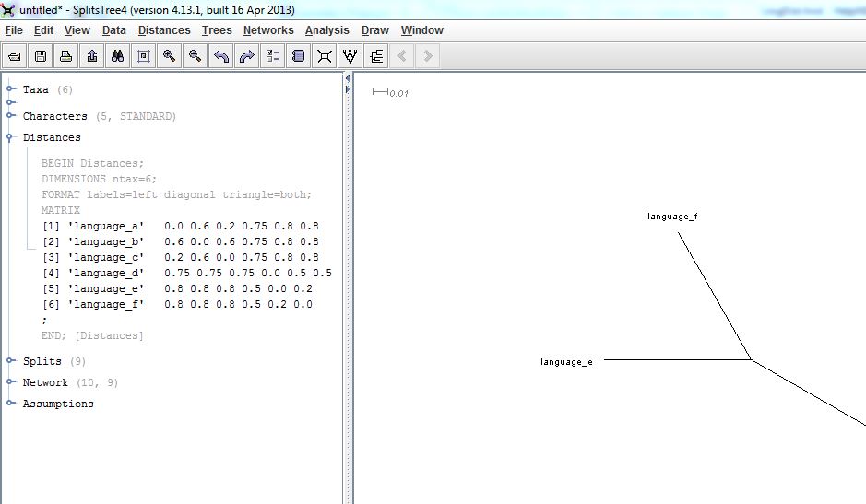Open the Window menu
The image size is (866, 504).
(422, 30)
